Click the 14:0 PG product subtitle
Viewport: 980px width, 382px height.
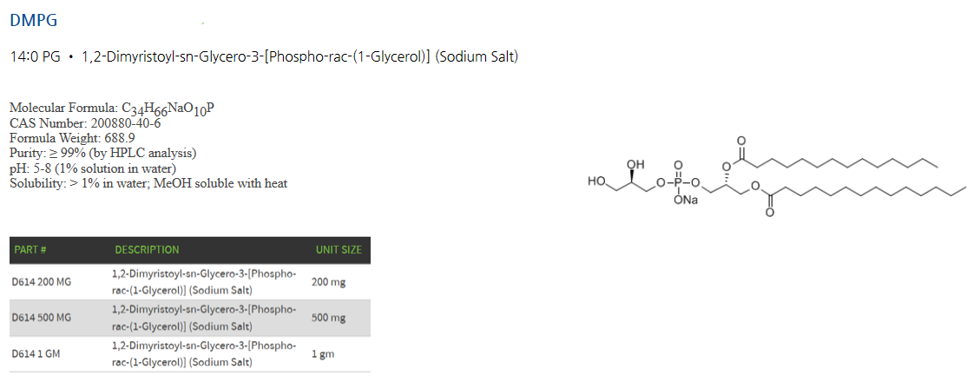click(264, 57)
